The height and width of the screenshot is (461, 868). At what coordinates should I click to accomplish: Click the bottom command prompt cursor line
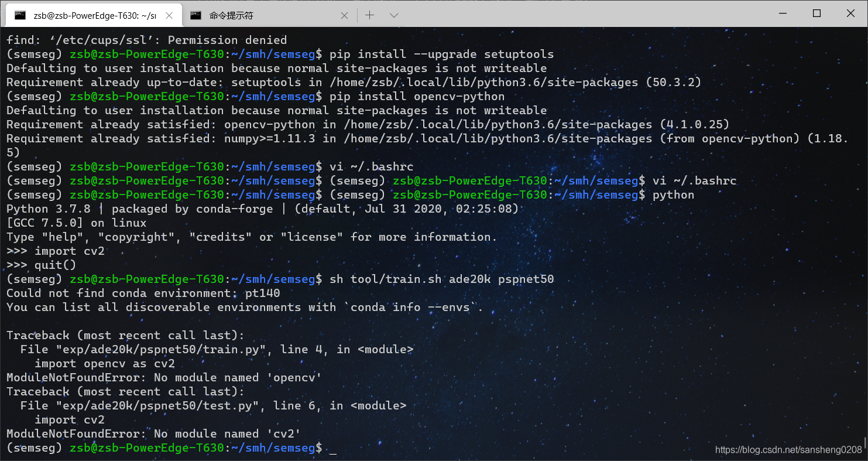click(171, 448)
